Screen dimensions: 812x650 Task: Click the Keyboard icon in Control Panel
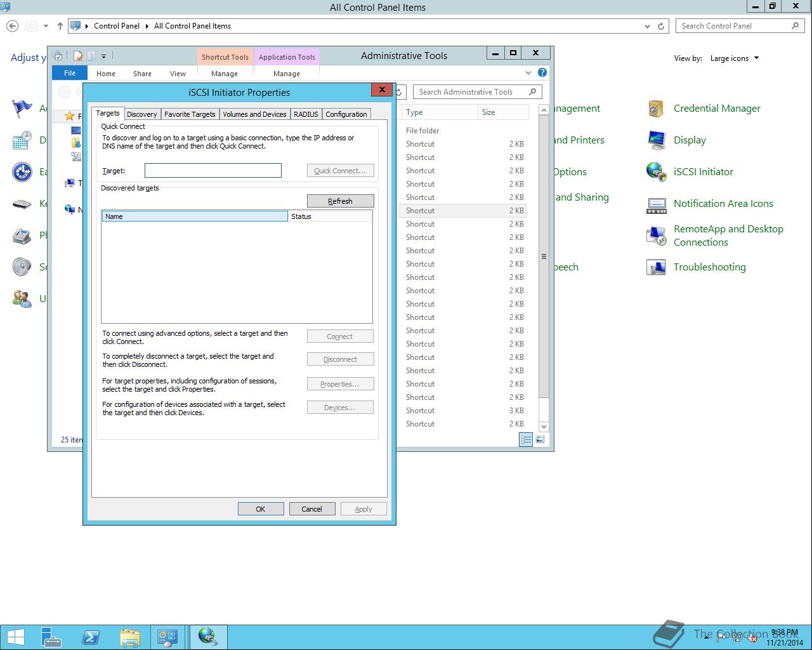22,204
